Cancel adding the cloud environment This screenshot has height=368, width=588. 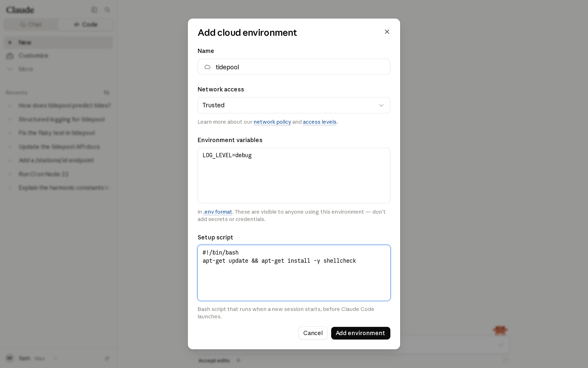pos(313,333)
